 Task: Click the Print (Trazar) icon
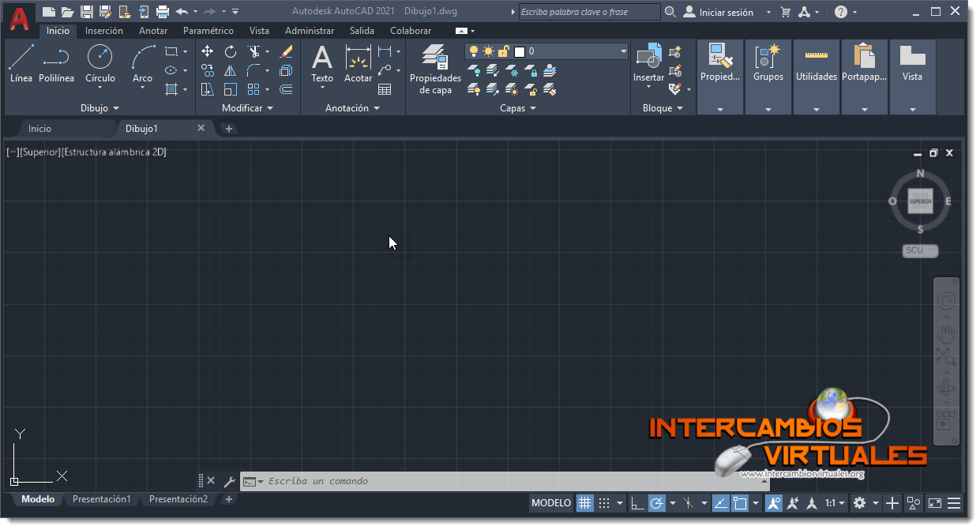(x=163, y=12)
